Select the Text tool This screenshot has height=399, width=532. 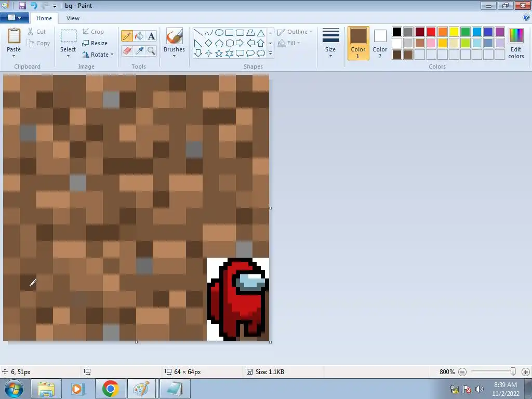click(151, 36)
